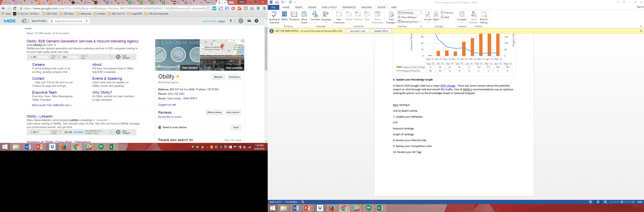The width and height of the screenshot is (644, 212).
Task: Close the MozBar with X icon
Action: [257, 21]
